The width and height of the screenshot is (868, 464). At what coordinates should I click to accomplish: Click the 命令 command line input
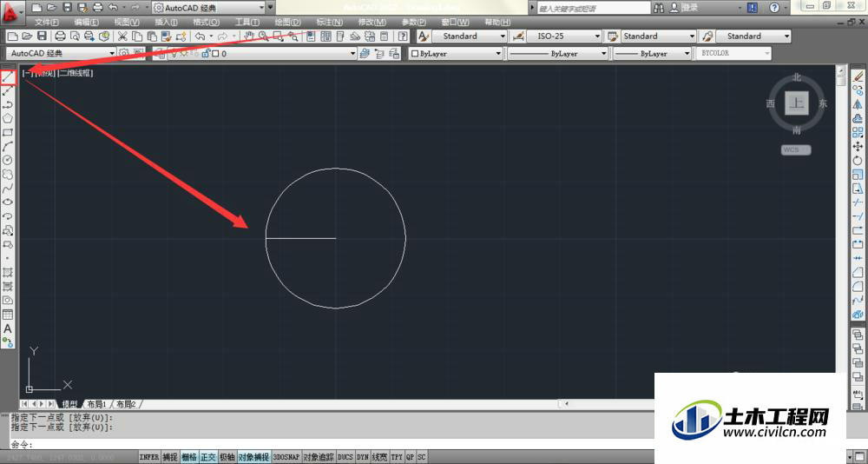(x=332, y=445)
